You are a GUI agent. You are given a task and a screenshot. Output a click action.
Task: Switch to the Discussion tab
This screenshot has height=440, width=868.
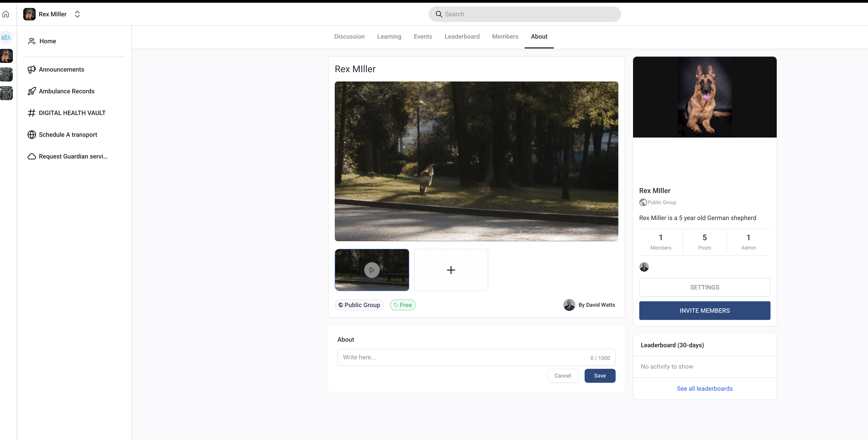click(x=349, y=36)
